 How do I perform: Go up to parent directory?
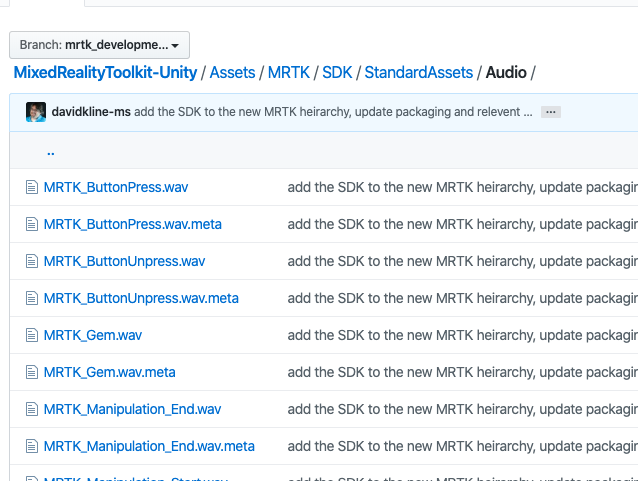pos(50,151)
